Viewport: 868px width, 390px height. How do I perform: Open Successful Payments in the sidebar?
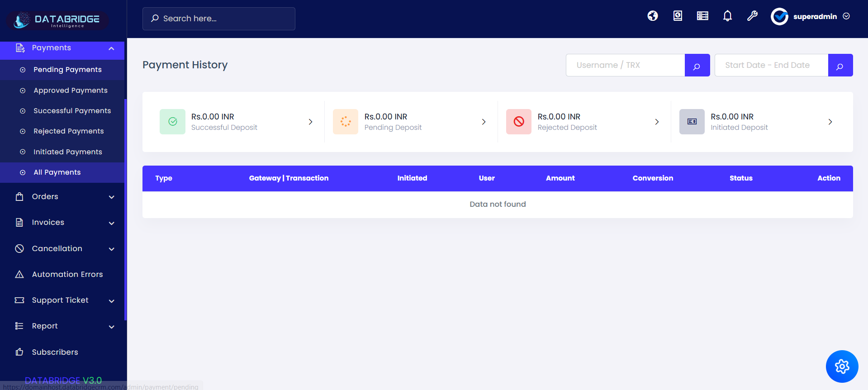62,111
